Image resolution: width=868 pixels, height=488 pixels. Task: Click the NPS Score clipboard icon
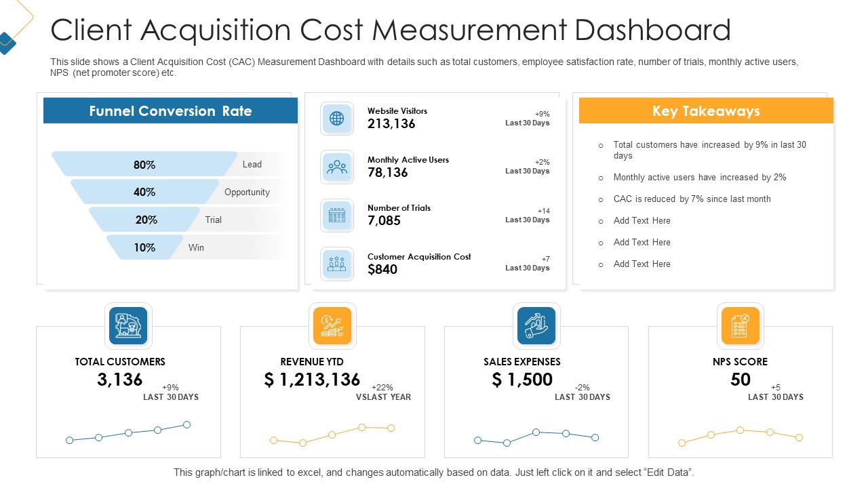tap(741, 326)
